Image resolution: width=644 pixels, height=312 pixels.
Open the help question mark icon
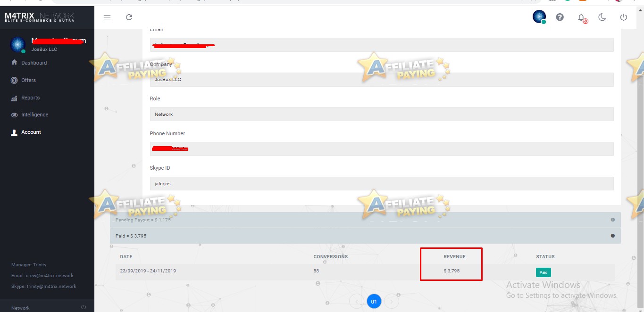click(560, 17)
